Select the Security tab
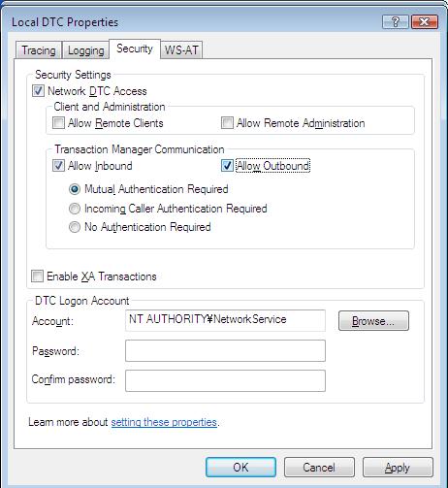Viewport: 448px width, 488px height. pyautogui.click(x=135, y=49)
